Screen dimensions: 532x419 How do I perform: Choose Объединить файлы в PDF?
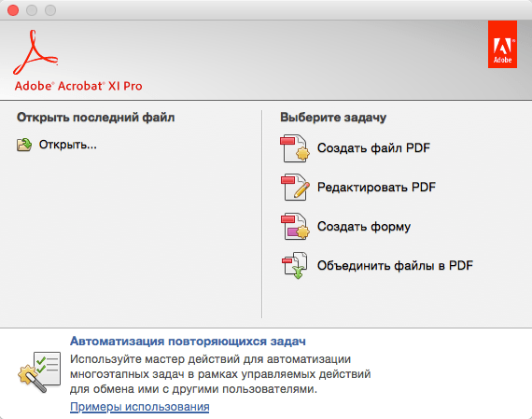pos(395,266)
